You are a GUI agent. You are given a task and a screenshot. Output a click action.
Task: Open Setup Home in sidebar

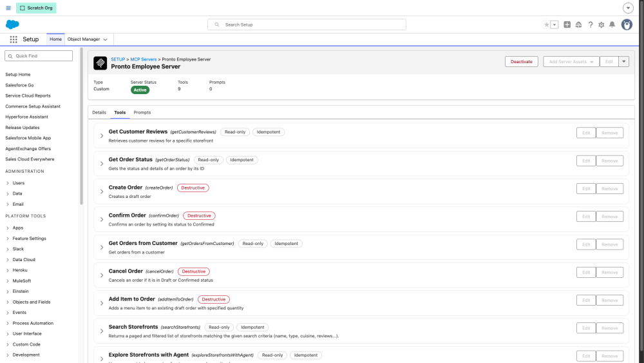pyautogui.click(x=17, y=74)
